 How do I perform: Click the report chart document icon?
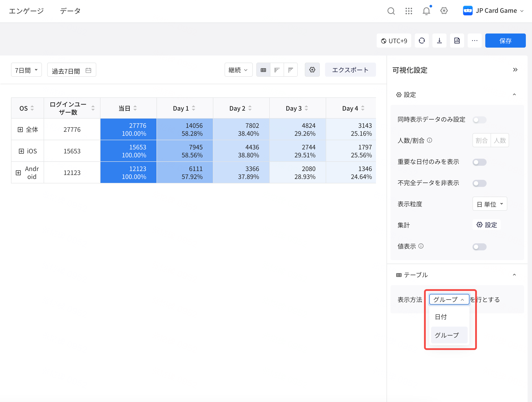click(457, 41)
